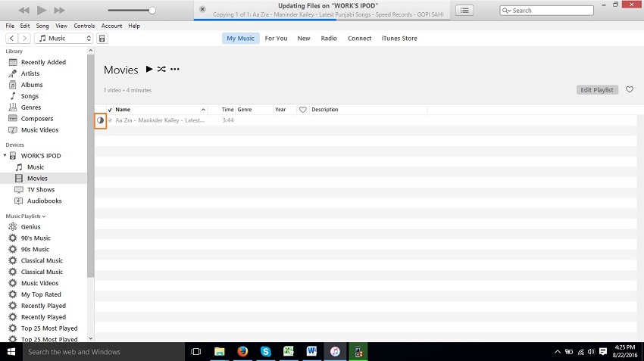644x361 pixels.
Task: Shuffle the Movies playlist
Action: click(161, 70)
